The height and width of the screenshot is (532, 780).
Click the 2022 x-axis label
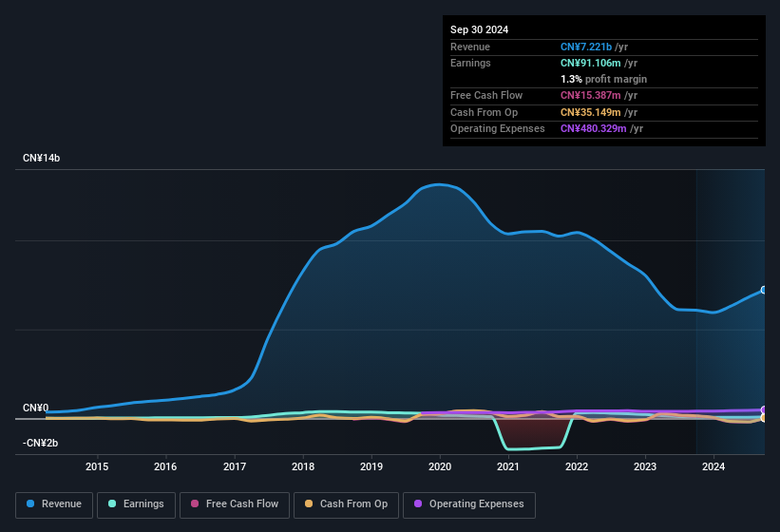[577, 466]
